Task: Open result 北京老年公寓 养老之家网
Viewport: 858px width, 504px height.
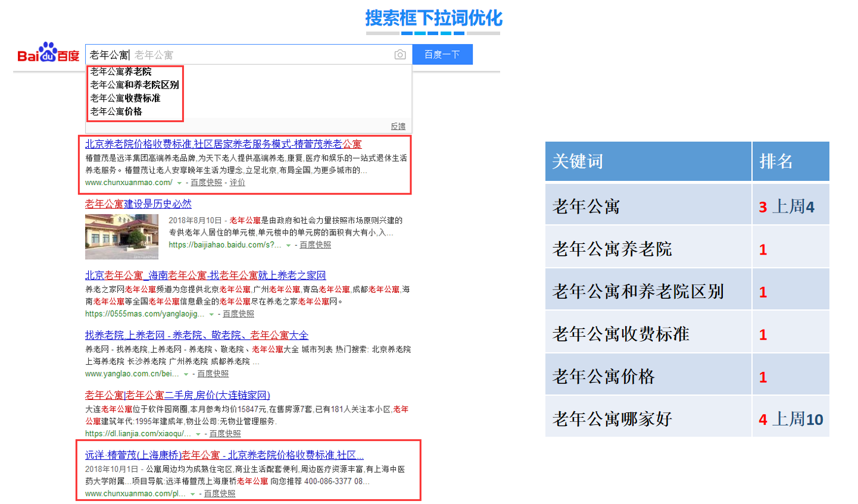Action: (x=205, y=276)
